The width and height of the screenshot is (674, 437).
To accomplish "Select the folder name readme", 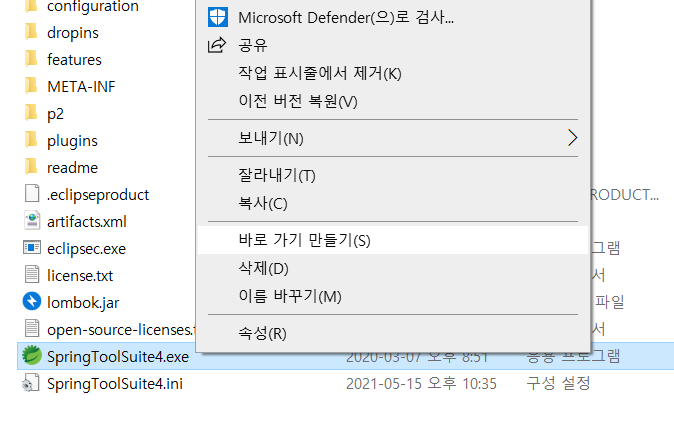I will (72, 168).
